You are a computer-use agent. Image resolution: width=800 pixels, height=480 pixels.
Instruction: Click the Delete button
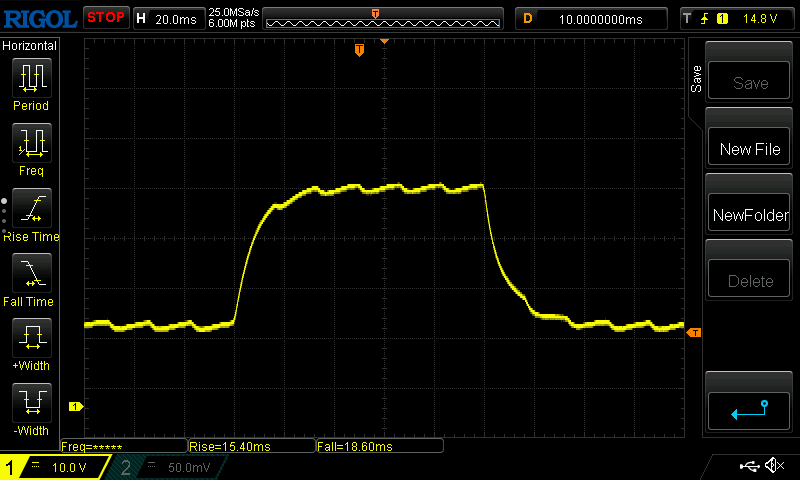pos(749,279)
